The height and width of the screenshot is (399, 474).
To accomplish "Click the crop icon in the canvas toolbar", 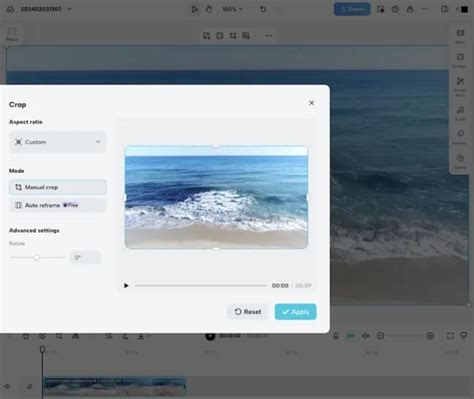I will pyautogui.click(x=233, y=36).
